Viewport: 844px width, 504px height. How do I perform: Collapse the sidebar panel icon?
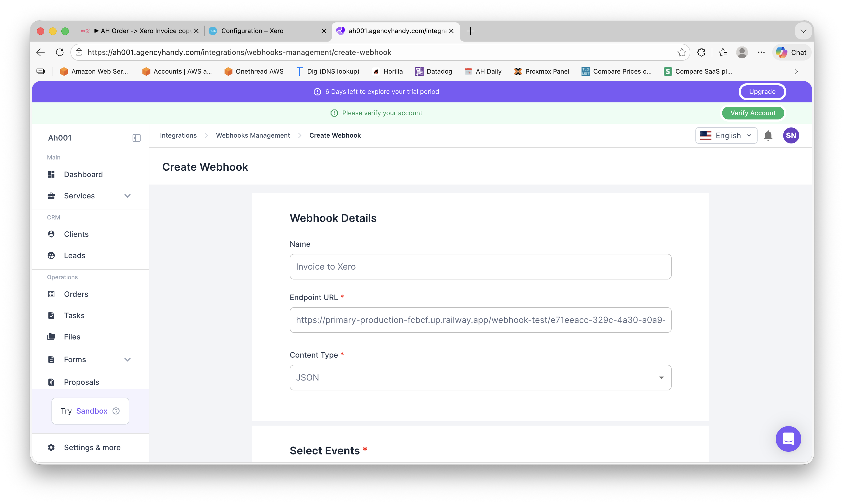(136, 138)
